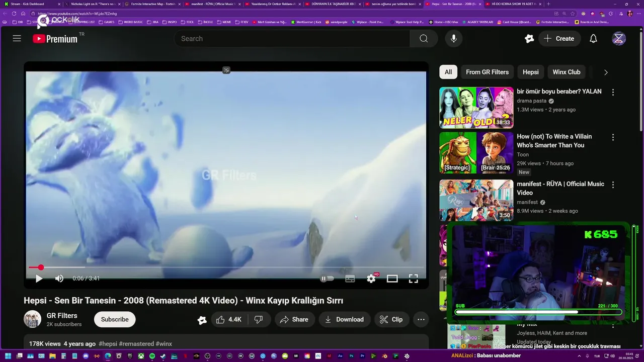Play the video
The height and width of the screenshot is (362, 644).
point(39,279)
